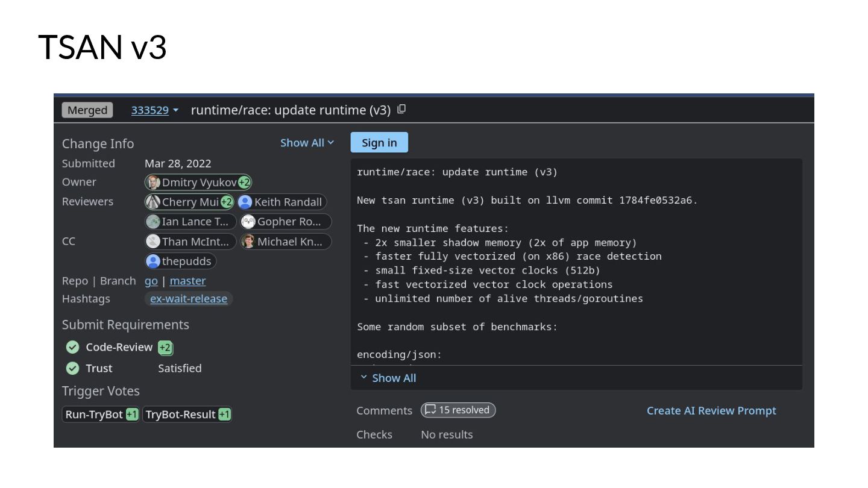
Task: Open the Michael Kn... CC chip
Action: coord(286,242)
